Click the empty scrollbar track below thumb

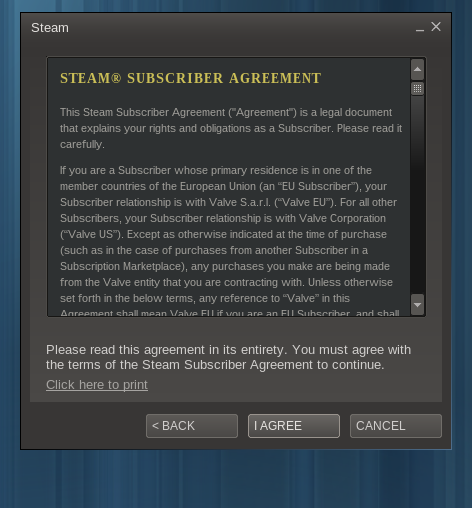pos(417,195)
